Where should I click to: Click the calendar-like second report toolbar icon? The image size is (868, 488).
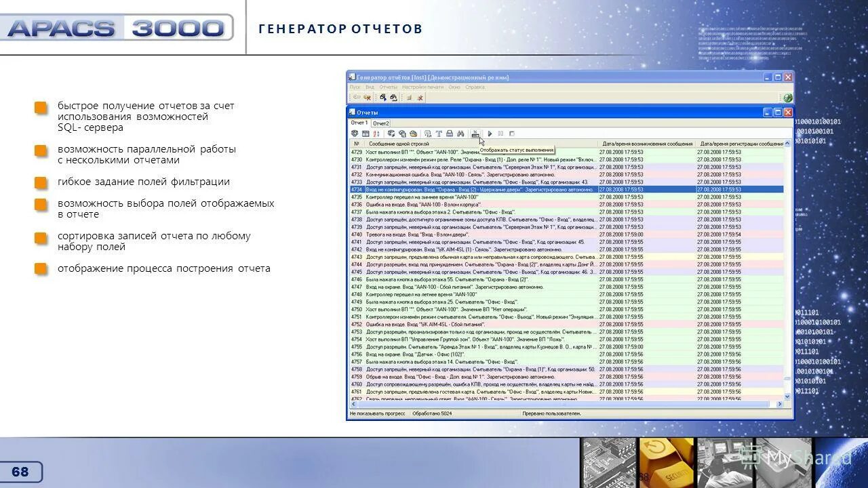click(366, 134)
